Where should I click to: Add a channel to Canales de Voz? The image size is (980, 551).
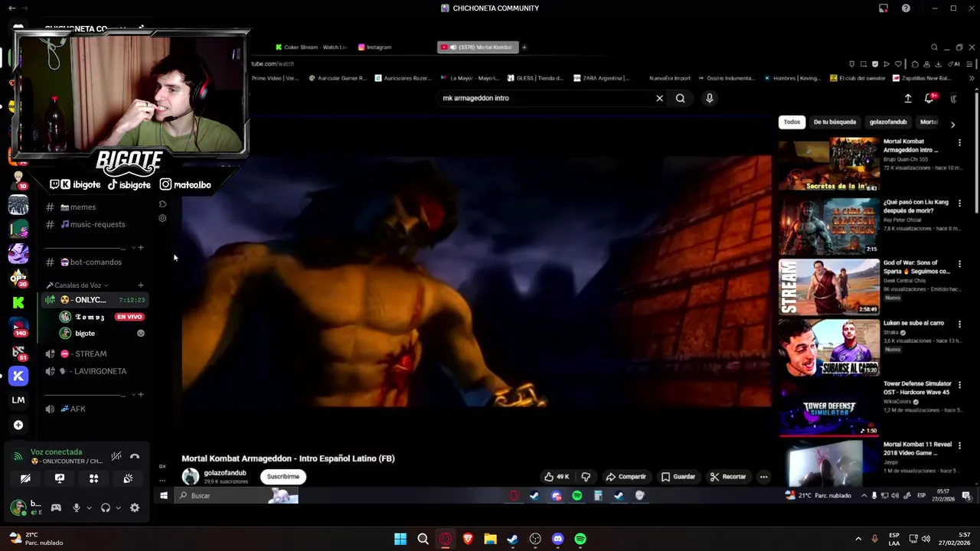[x=140, y=285]
